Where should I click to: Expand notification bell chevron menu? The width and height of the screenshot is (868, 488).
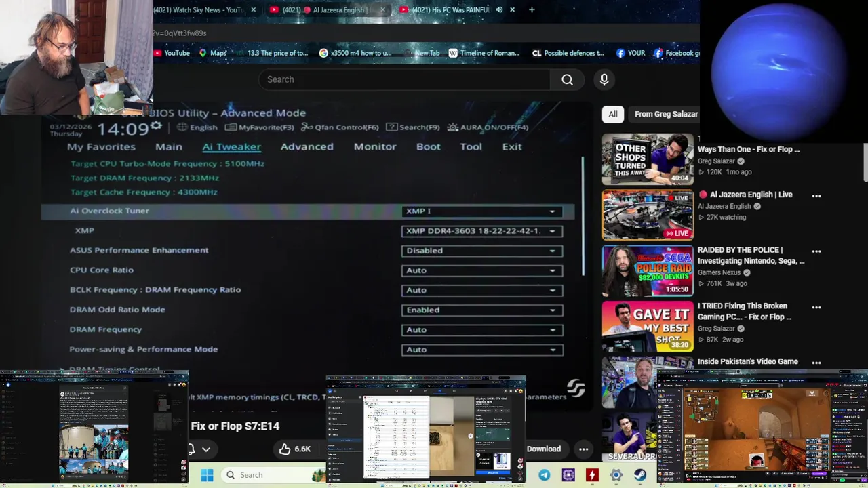(206, 449)
